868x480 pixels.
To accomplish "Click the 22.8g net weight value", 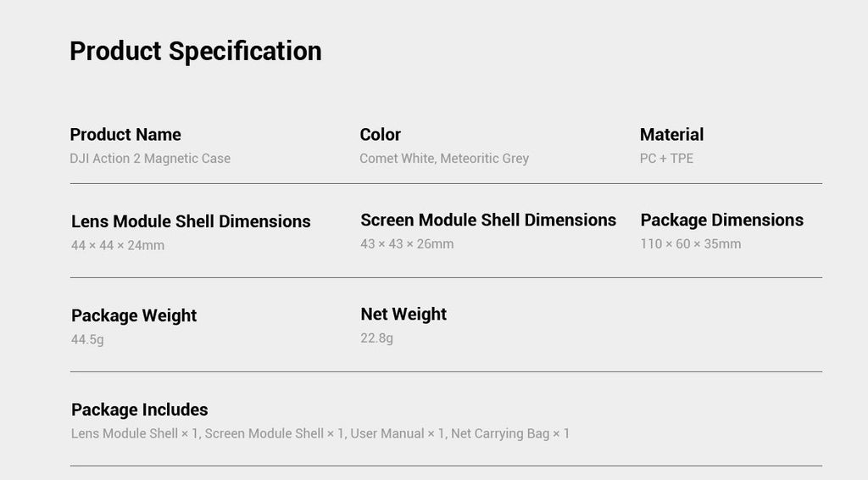I will click(x=377, y=338).
